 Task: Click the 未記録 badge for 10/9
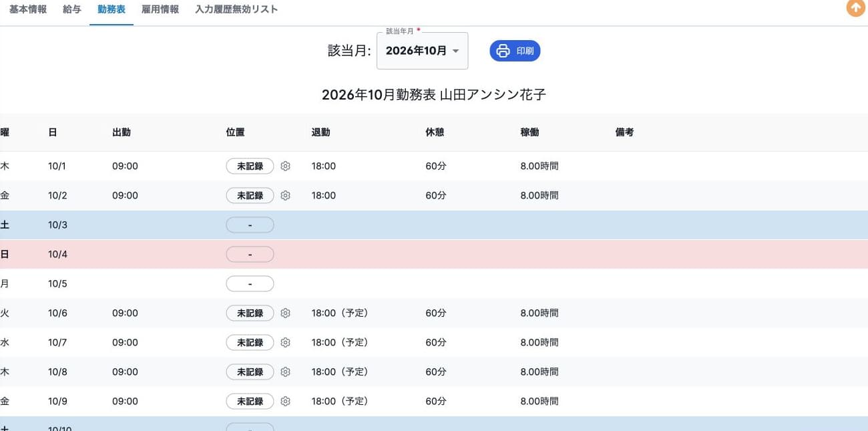250,402
